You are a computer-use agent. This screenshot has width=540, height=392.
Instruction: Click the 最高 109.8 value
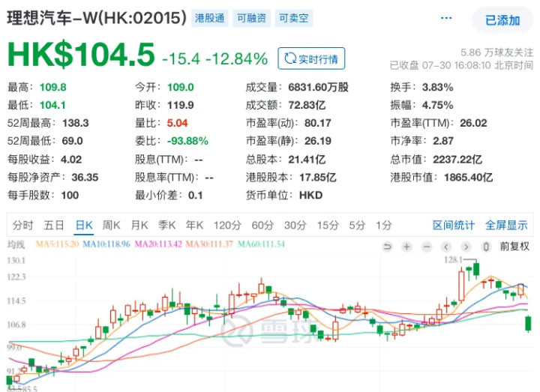52,87
